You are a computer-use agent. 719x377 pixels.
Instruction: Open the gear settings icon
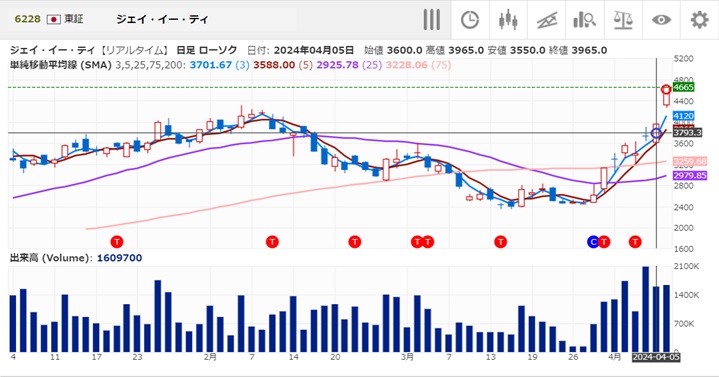pos(699,20)
